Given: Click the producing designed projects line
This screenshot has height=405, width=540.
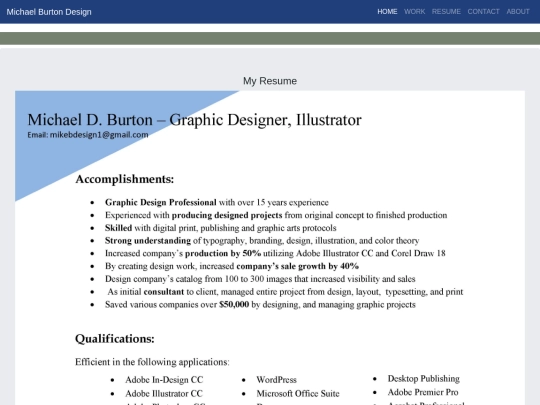Looking at the screenshot, I should tap(276, 215).
